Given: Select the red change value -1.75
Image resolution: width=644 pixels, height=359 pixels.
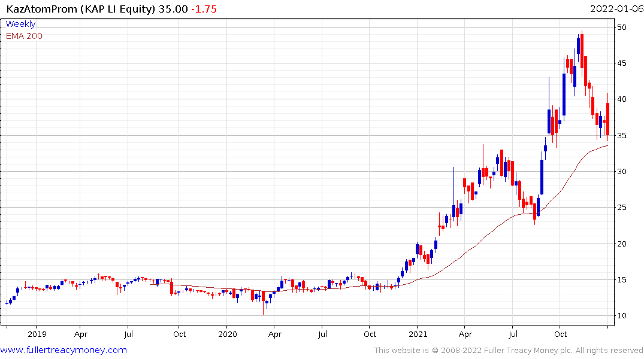Looking at the screenshot, I should click(204, 9).
